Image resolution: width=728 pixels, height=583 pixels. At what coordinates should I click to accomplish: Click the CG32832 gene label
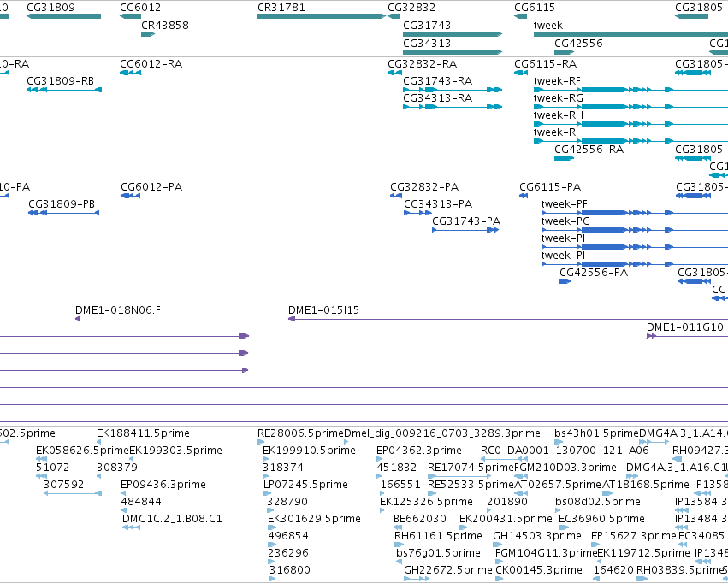411,8
